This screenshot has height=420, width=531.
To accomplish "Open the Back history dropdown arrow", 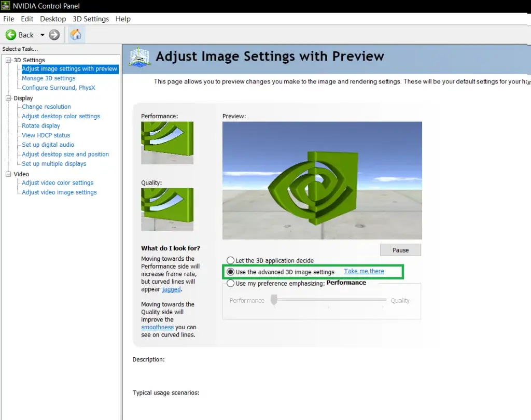I will [x=43, y=35].
